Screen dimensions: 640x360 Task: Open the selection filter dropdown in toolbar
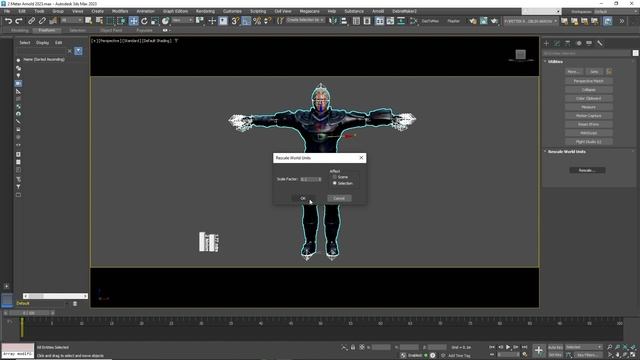[x=71, y=20]
